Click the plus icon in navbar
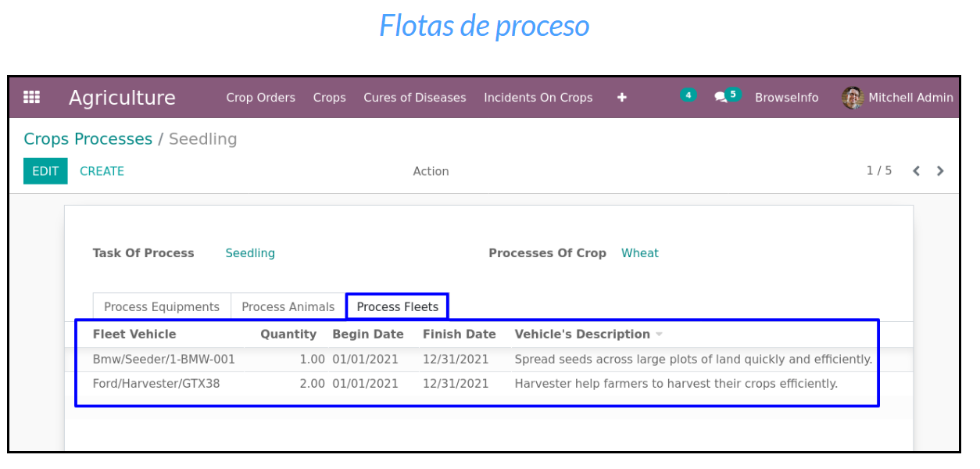980x469 pixels. point(622,98)
